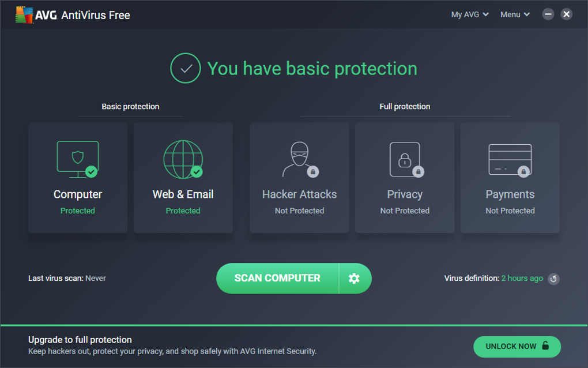Minimize the AVG window
The width and height of the screenshot is (588, 368).
pos(548,14)
